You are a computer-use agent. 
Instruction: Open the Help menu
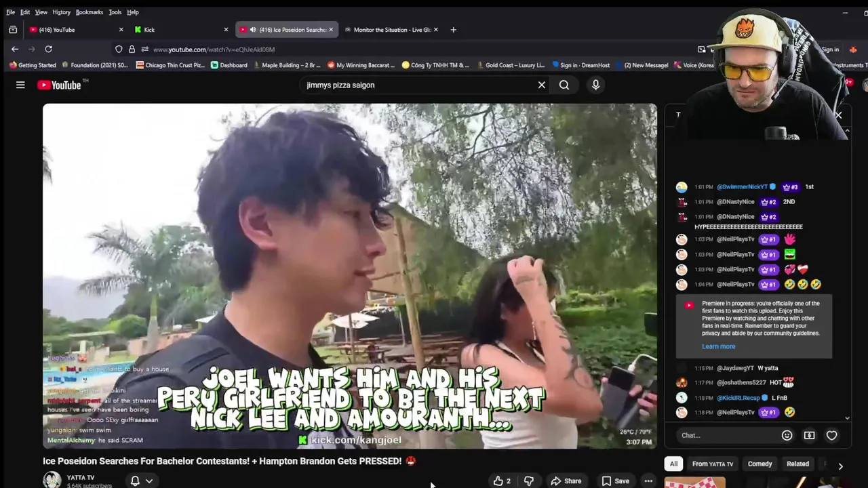click(x=133, y=12)
